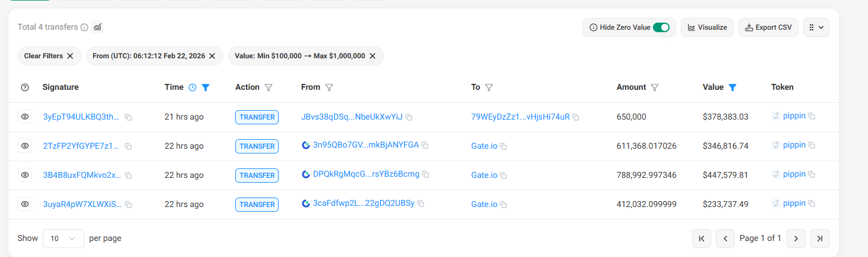
Task: Open rows per page dropdown showing 10
Action: (x=64, y=239)
